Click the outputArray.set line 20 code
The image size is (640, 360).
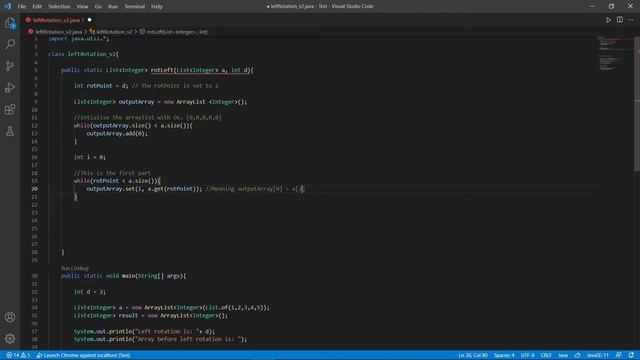click(144, 189)
